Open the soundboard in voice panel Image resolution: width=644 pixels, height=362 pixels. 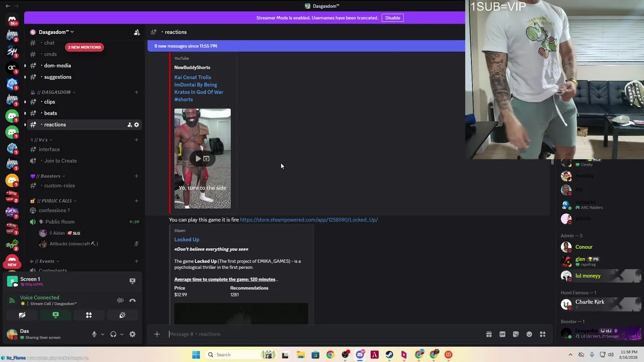pyautogui.click(x=122, y=315)
